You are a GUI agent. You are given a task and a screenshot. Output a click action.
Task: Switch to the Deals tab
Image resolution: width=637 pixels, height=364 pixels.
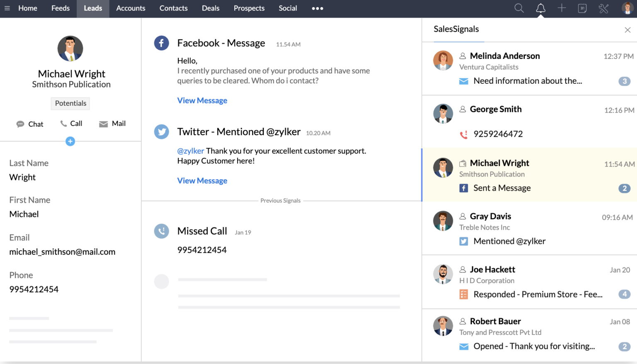click(210, 8)
